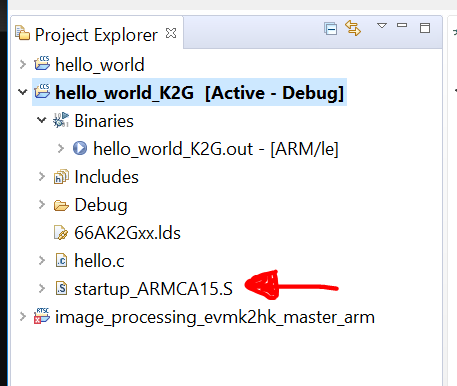The height and width of the screenshot is (386, 457).
Task: Toggle Link with Editor icon
Action: pyautogui.click(x=353, y=28)
